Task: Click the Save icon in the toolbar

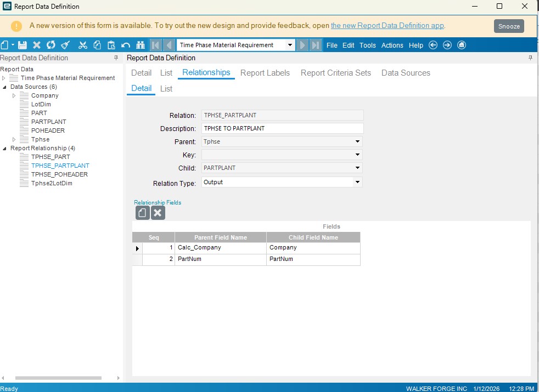Action: 23,45
